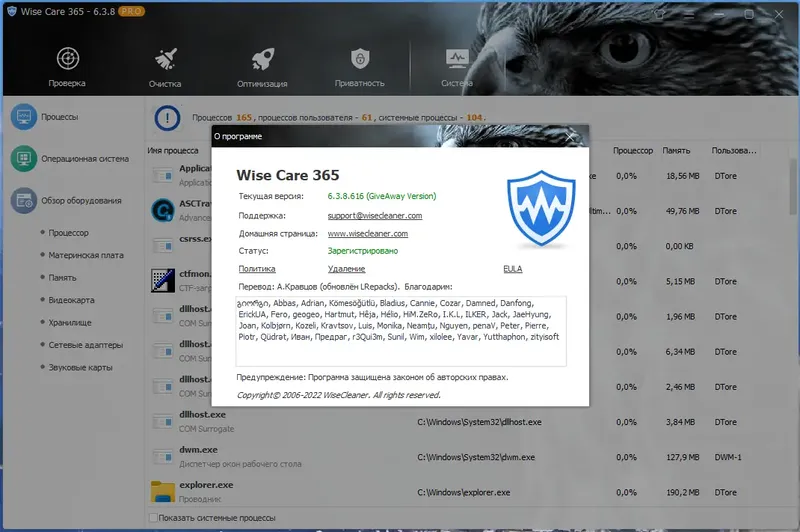Click the DWM-1 user cell
The height and width of the screenshot is (532, 800).
(728, 457)
